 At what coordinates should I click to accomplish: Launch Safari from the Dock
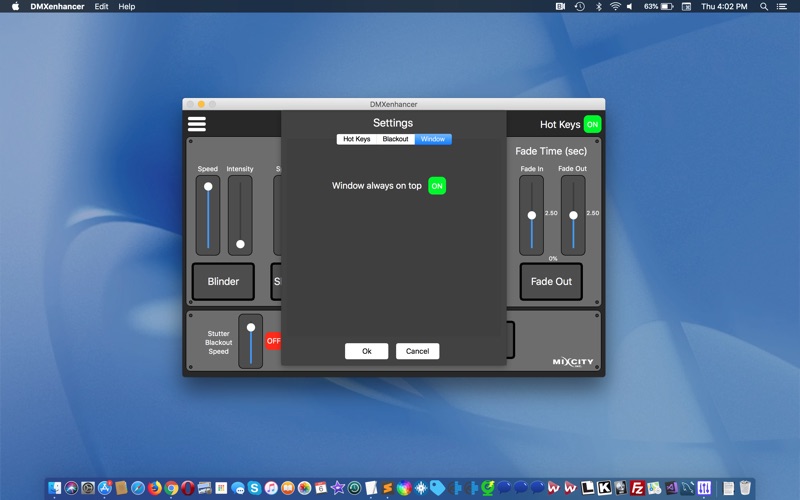click(138, 488)
